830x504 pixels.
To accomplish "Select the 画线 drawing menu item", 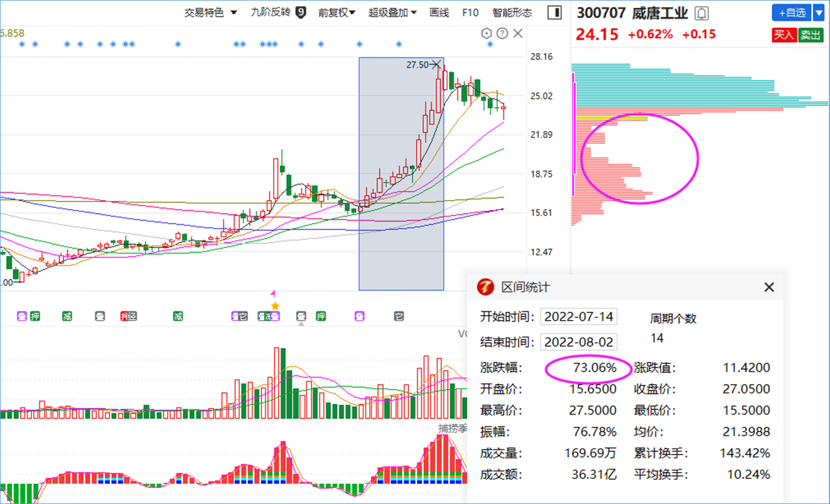I will [439, 12].
